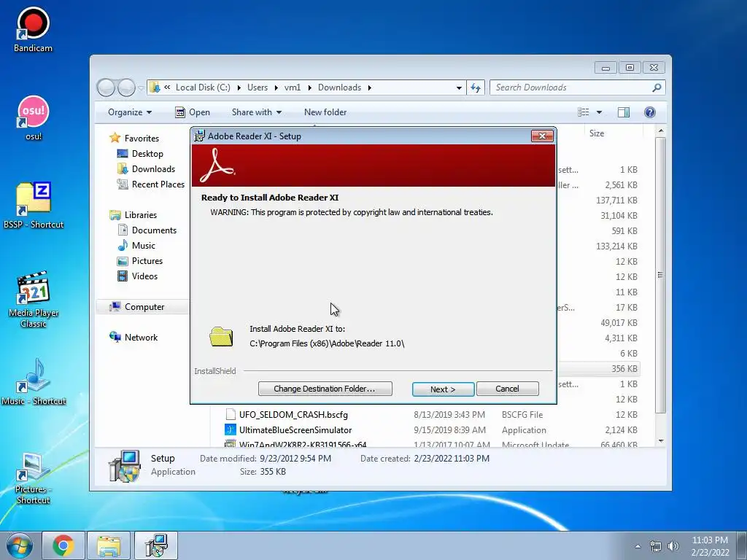Click the destination folder icon in setup
Viewport: 747px width, 560px height.
coord(221,337)
